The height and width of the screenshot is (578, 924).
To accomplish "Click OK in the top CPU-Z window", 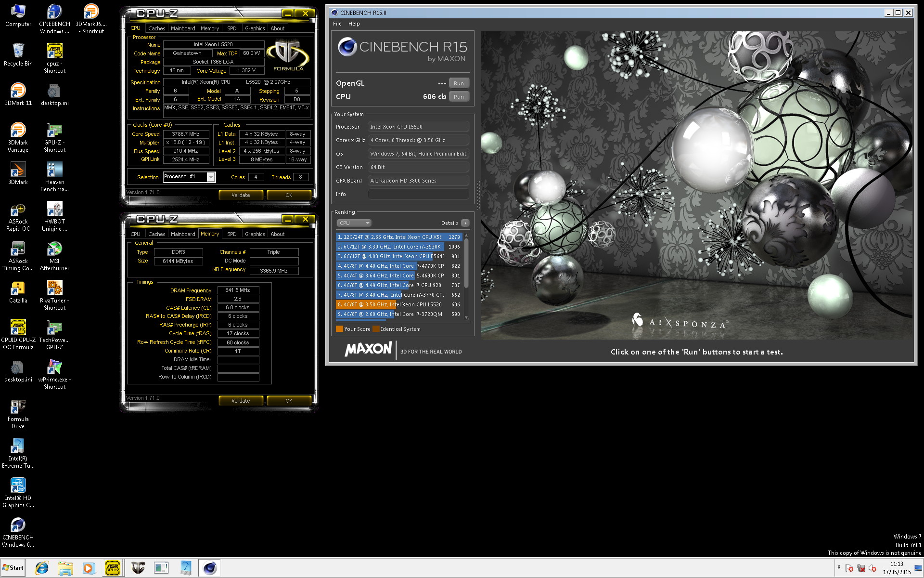I will pyautogui.click(x=289, y=195).
